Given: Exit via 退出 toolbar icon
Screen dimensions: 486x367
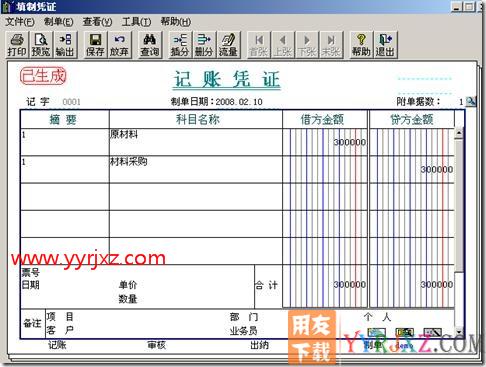Looking at the screenshot, I should coord(385,45).
